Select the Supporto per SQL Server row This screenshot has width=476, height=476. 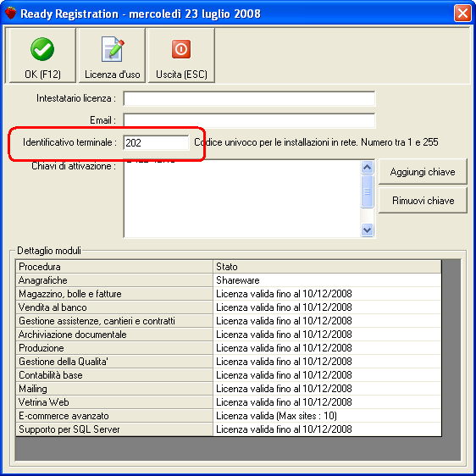229,429
